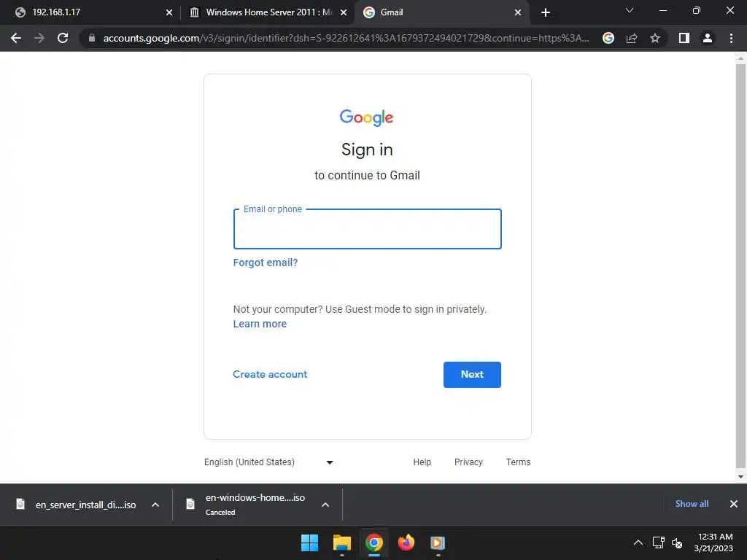Click the browser forward arrow

tap(39, 38)
